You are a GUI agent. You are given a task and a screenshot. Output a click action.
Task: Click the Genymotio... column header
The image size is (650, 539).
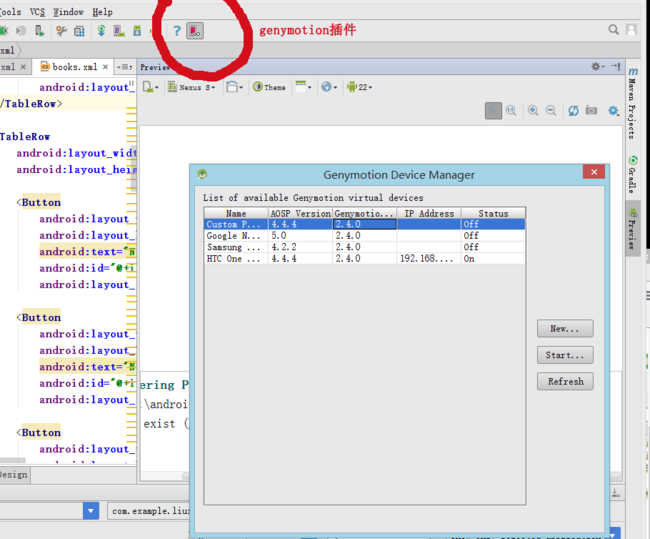365,213
